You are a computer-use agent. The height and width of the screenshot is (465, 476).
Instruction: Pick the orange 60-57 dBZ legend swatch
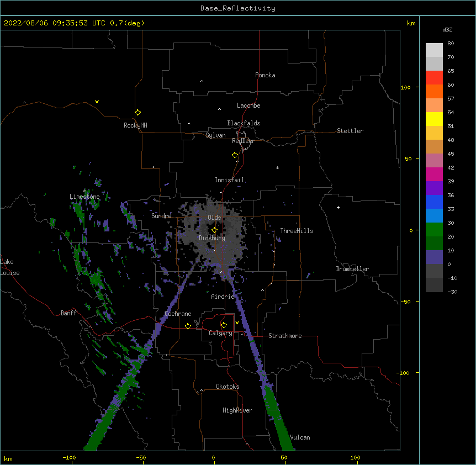434,91
